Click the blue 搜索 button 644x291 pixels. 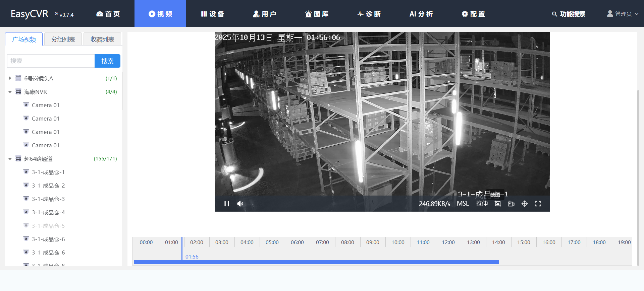[107, 61]
